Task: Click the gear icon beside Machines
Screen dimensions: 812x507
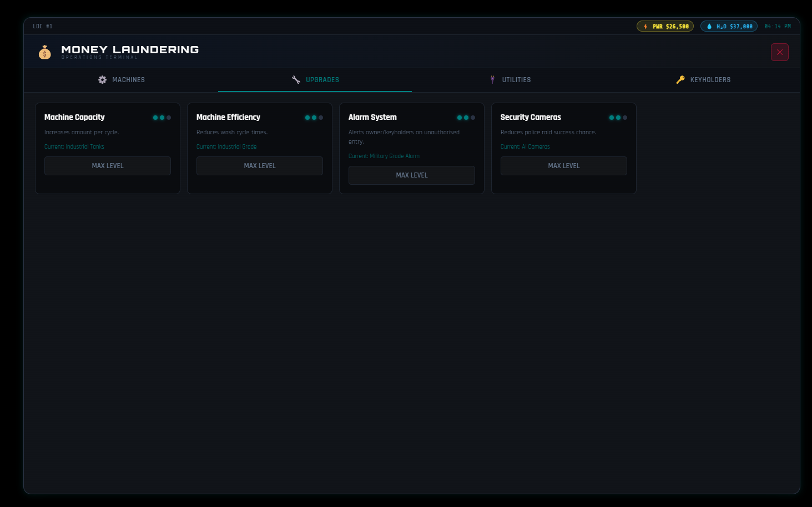Action: [103, 80]
